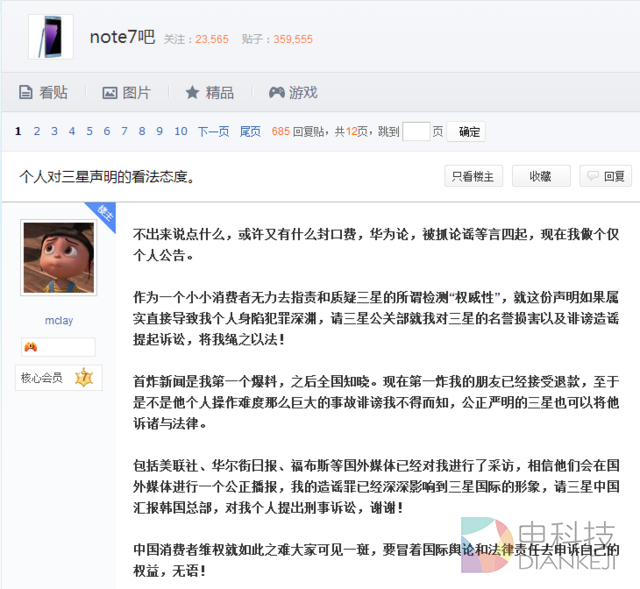Open mclay's cartoon avatar picture

pos(59,258)
